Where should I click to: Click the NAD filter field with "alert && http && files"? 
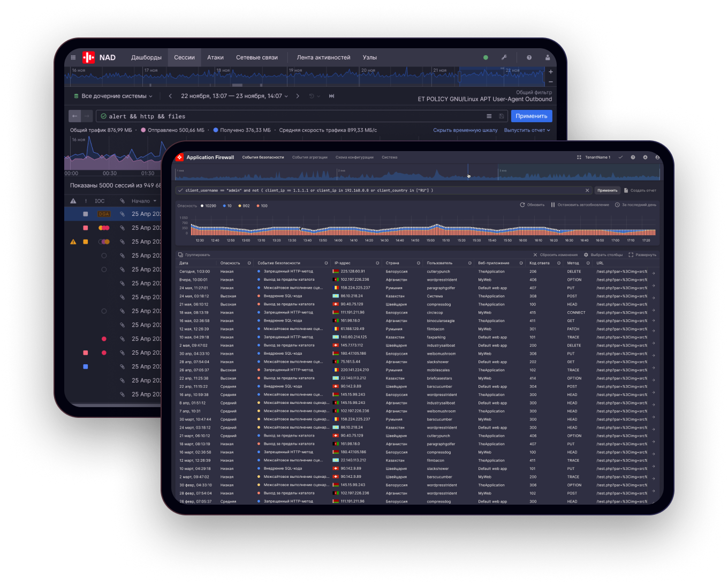pos(289,116)
